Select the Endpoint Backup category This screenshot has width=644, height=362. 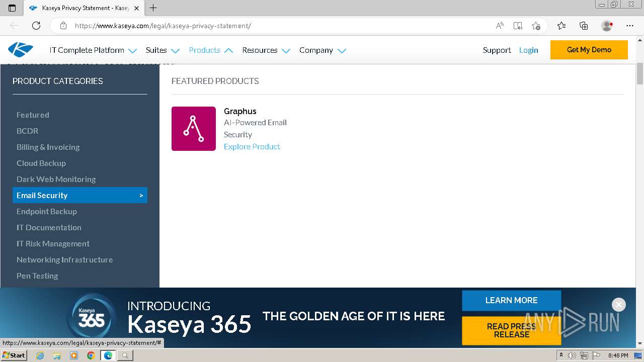click(79, 211)
